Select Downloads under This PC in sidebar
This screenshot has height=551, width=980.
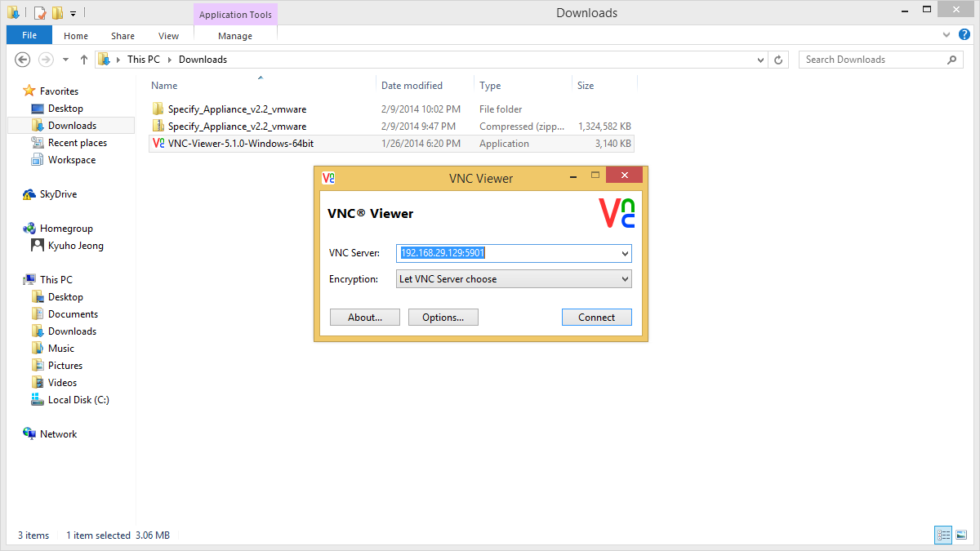coord(71,331)
